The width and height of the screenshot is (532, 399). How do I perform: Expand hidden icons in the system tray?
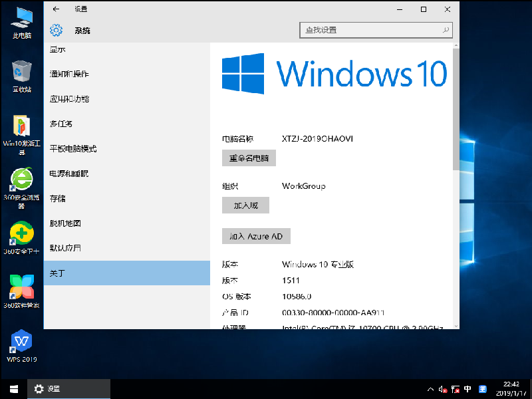[431, 388]
